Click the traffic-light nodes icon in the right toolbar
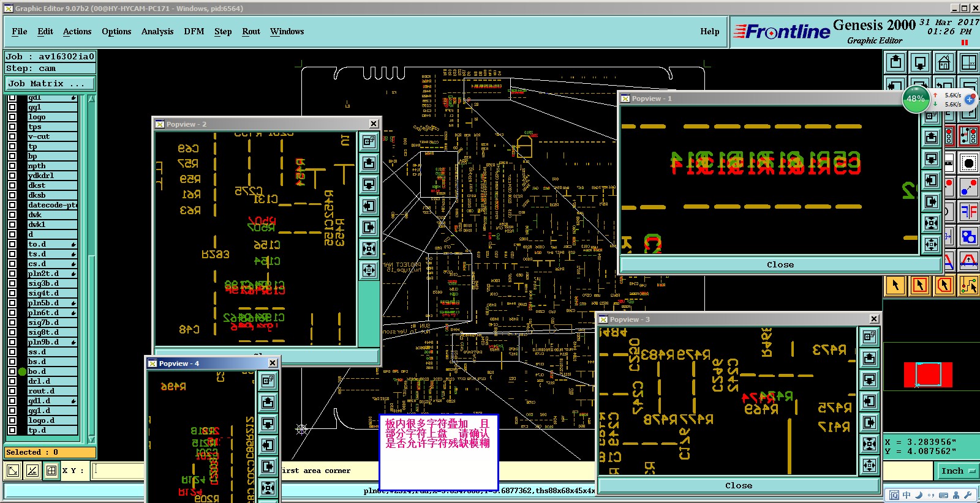Image resolution: width=980 pixels, height=503 pixels. click(969, 136)
